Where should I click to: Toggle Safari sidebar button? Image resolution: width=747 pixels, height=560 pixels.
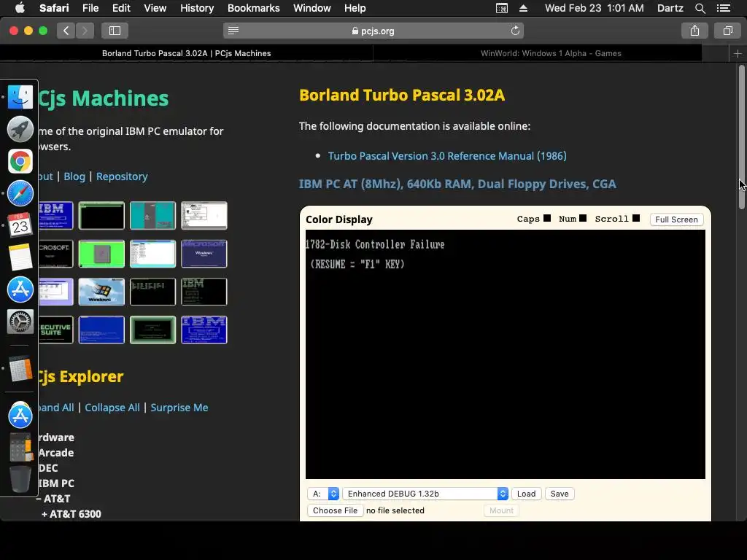(115, 31)
